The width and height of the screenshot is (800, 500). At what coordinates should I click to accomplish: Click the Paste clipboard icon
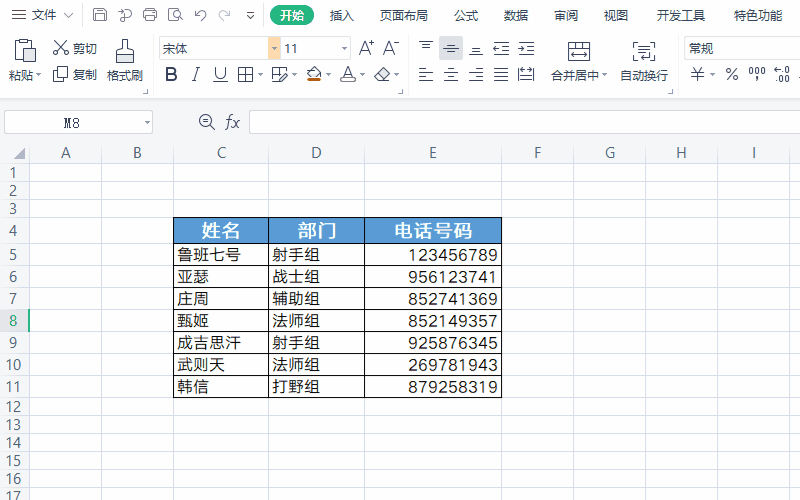[24, 51]
